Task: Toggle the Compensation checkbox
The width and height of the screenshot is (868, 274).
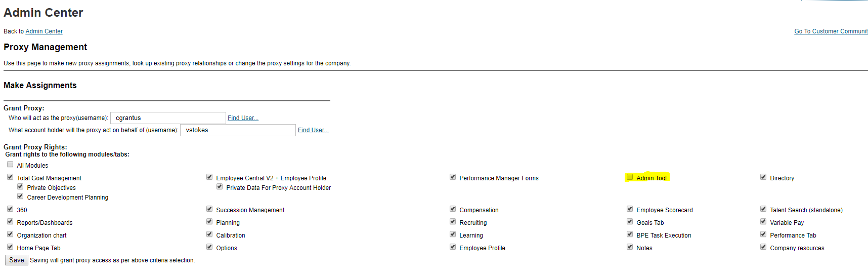Action: pyautogui.click(x=453, y=209)
